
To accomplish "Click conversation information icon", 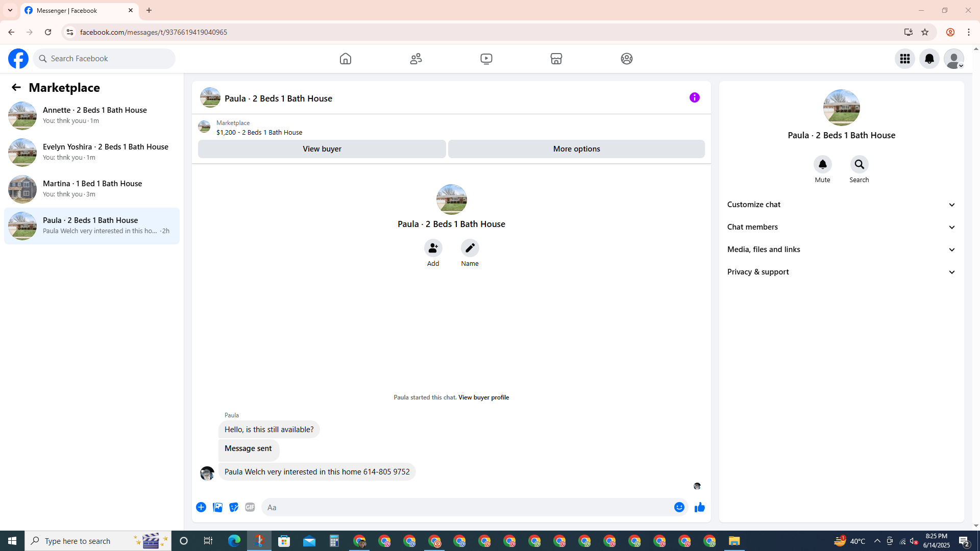I will (695, 97).
